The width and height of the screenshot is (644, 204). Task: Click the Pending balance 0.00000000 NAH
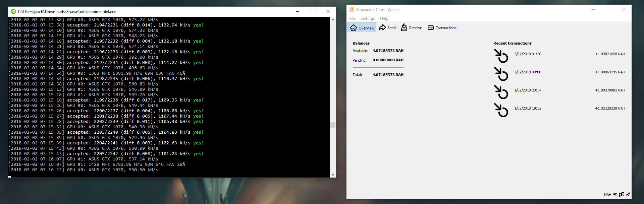[388, 60]
